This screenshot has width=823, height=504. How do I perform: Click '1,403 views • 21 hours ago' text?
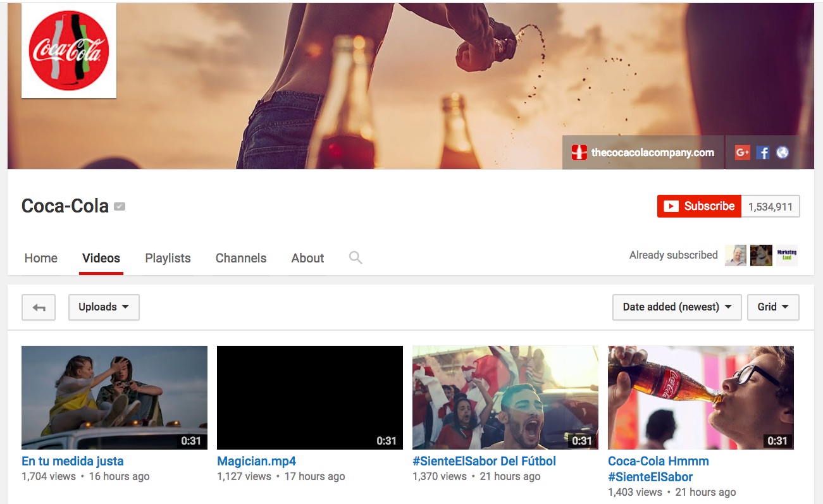672,492
